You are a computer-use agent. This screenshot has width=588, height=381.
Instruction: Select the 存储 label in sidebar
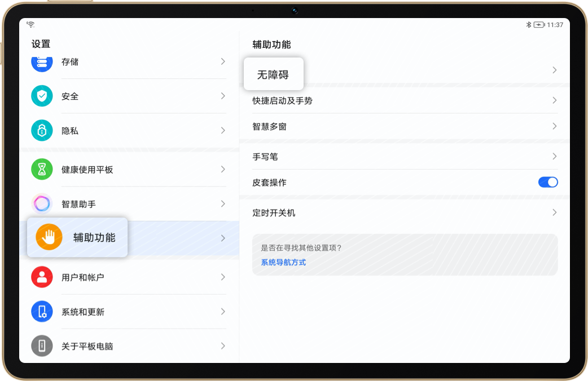(70, 61)
